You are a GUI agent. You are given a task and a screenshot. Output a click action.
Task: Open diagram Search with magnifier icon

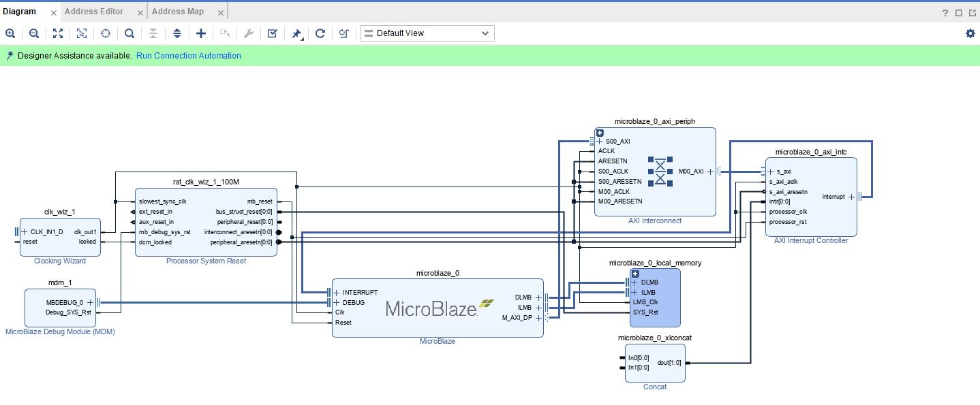click(129, 33)
